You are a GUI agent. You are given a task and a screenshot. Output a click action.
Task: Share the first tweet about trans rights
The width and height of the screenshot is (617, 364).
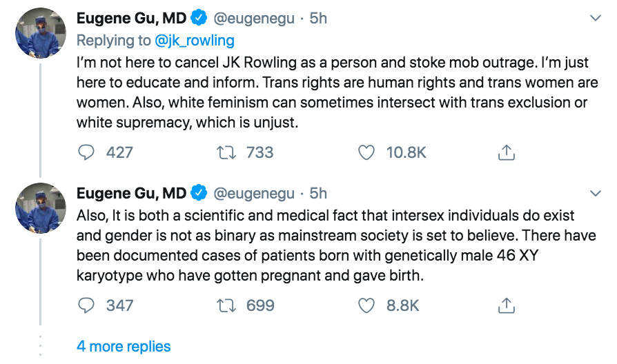[x=507, y=152]
